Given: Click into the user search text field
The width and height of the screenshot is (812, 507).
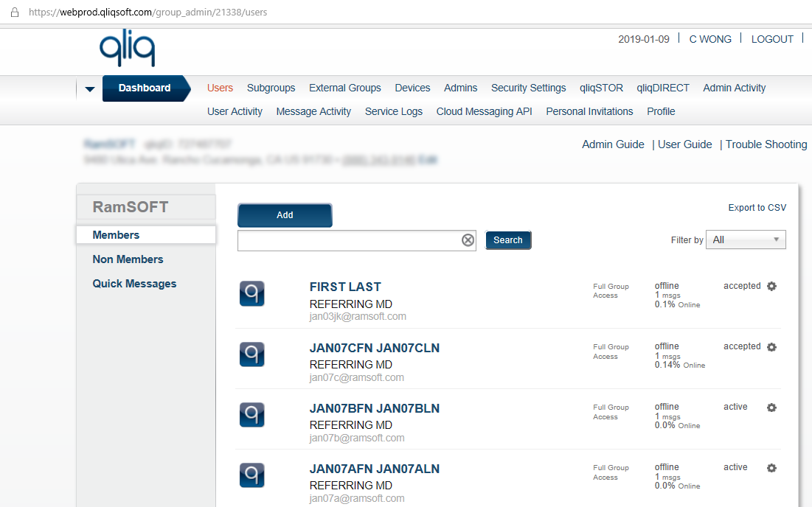Looking at the screenshot, I should point(348,240).
